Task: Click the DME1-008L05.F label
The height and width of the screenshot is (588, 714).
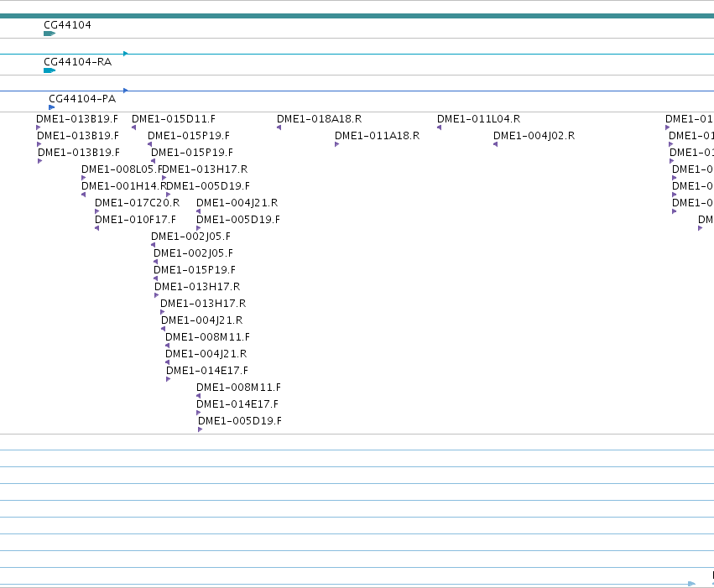Action: coord(122,169)
